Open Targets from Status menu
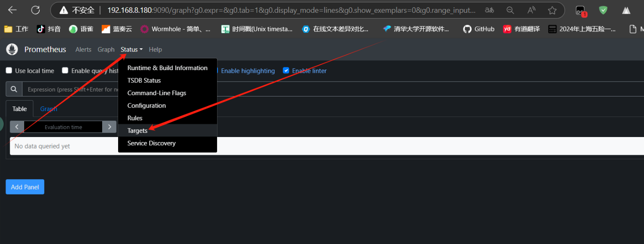The height and width of the screenshot is (244, 644). [x=167, y=131]
